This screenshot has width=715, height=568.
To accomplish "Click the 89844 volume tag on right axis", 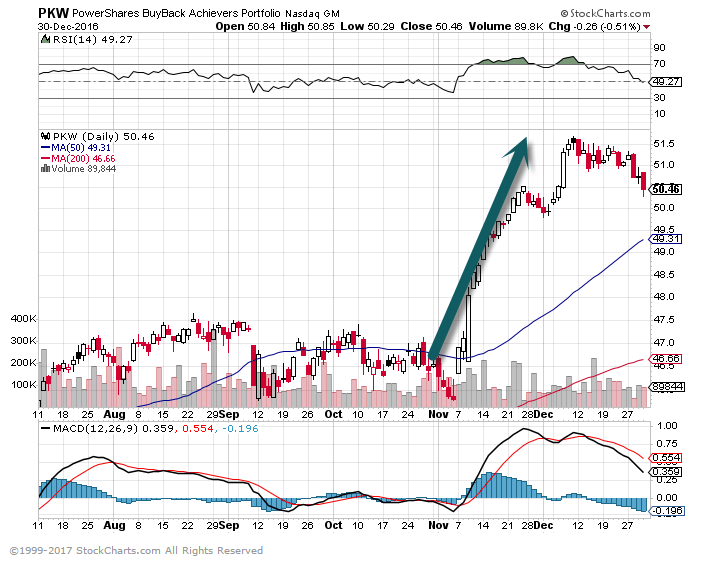I will [668, 387].
